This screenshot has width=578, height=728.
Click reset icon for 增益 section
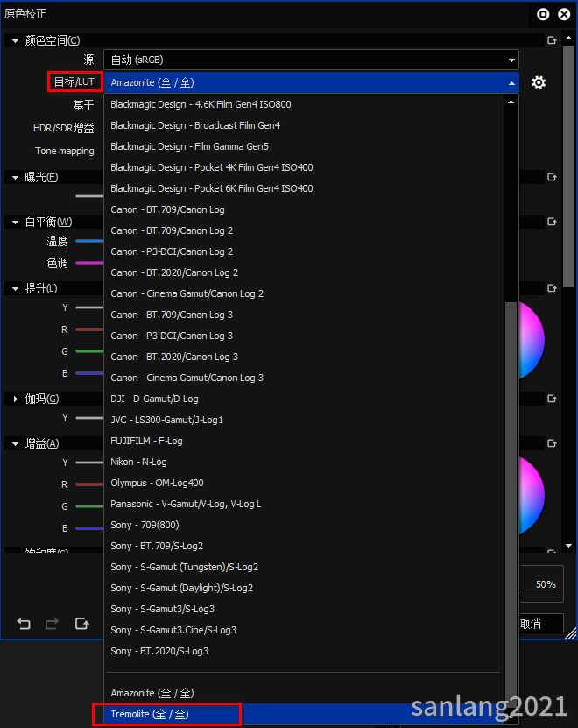552,443
